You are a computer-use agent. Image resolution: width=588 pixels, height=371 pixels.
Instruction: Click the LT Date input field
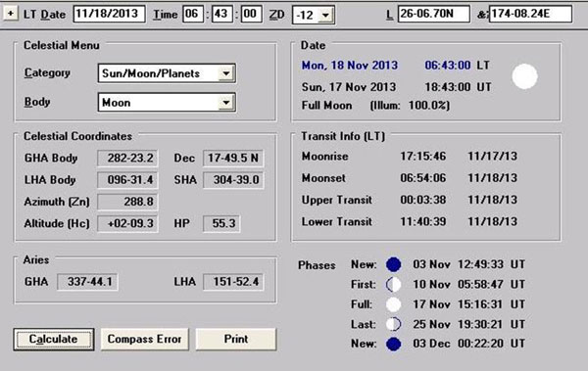(109, 15)
